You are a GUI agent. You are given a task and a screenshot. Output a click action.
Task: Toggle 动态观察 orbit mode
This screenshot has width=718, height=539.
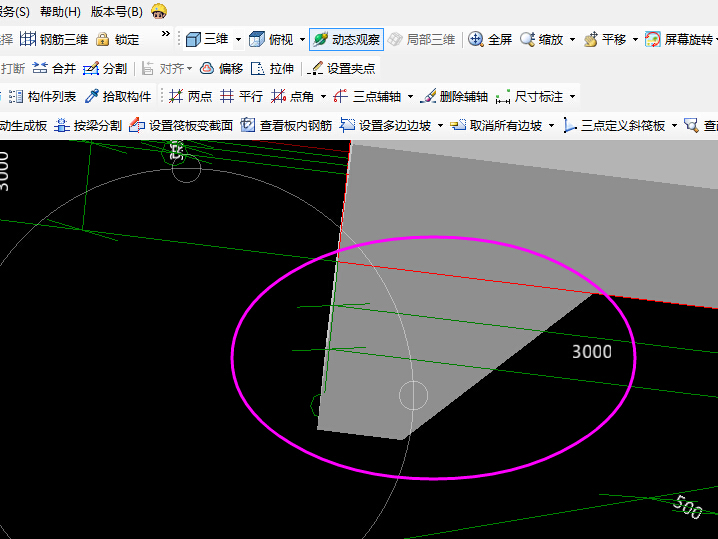click(346, 40)
